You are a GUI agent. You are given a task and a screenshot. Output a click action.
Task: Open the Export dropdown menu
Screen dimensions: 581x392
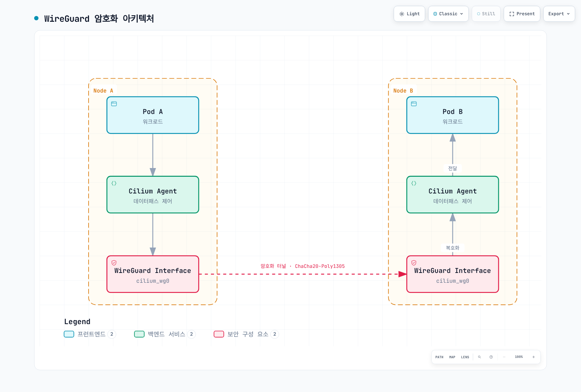pyautogui.click(x=559, y=14)
